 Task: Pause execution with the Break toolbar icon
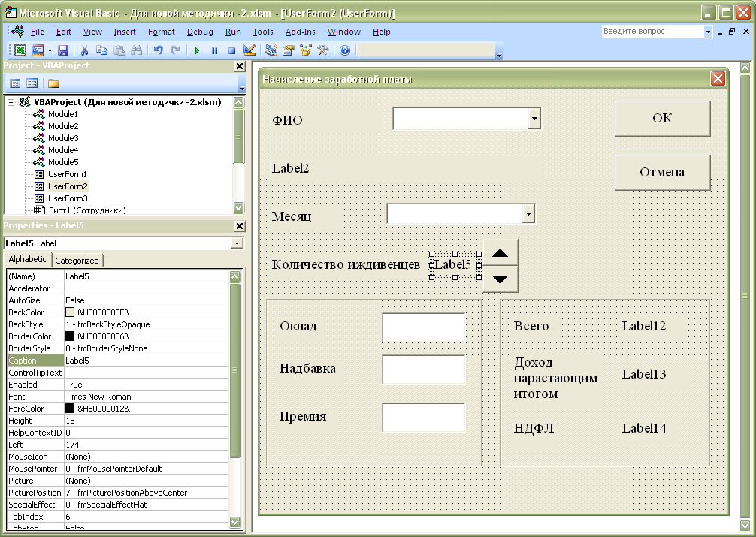(216, 50)
